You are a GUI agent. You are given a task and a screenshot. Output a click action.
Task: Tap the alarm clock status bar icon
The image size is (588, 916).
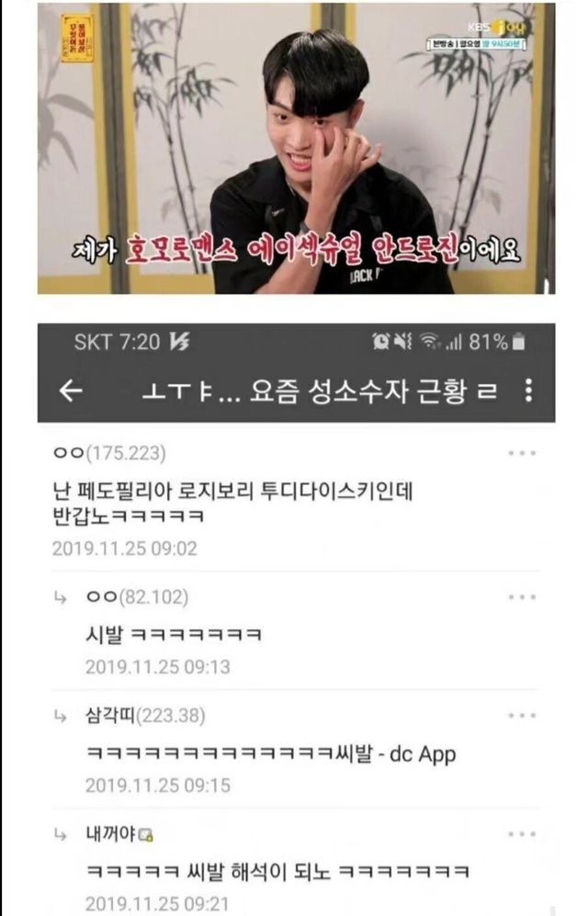point(380,341)
